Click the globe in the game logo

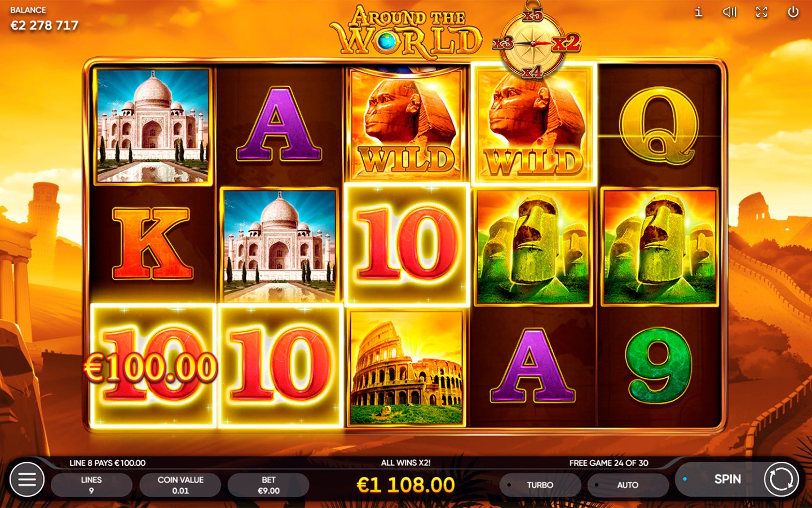(x=387, y=41)
